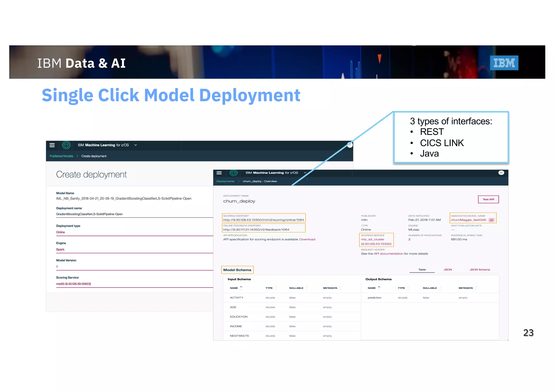Open Engine dropdown showing Spark
Viewport: 555px width, 392px height.
(x=134, y=250)
